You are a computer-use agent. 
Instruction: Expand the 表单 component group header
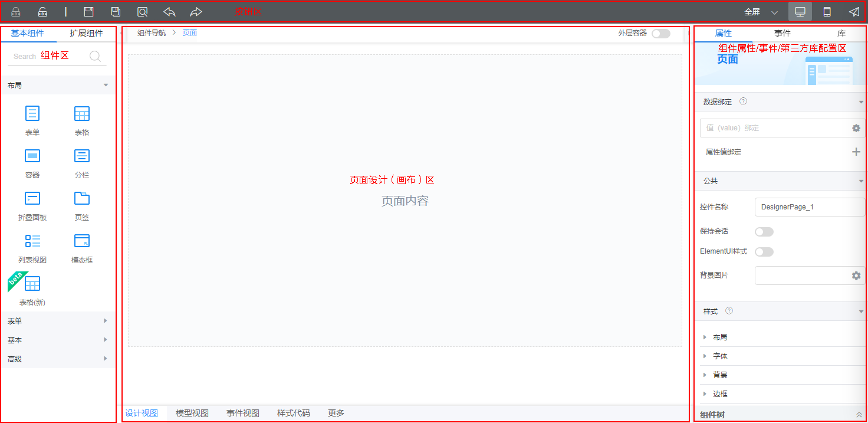click(x=58, y=321)
